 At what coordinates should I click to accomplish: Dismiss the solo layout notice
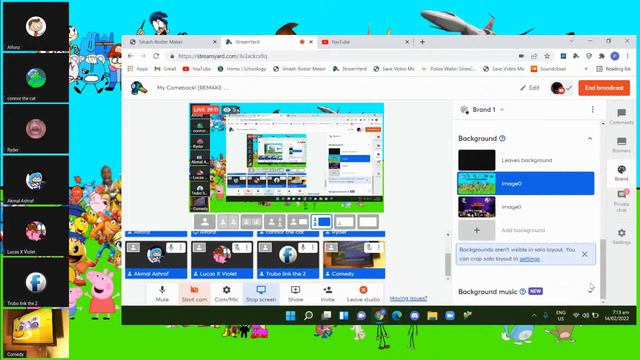[x=584, y=254]
